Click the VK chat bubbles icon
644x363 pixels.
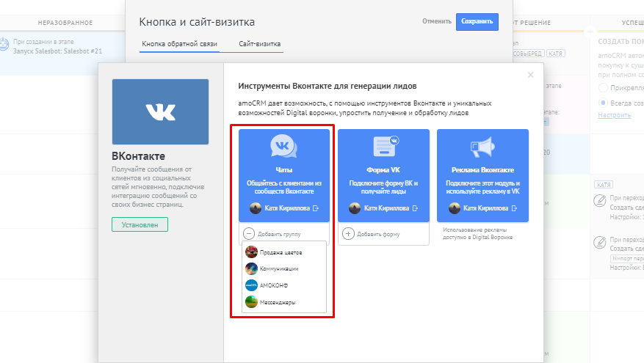tap(283, 146)
